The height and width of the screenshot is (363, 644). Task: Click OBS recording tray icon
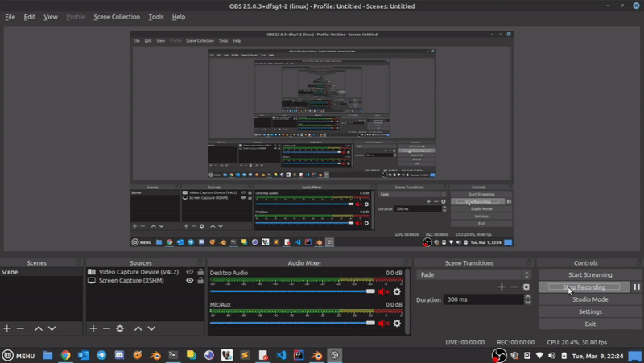coord(499,355)
